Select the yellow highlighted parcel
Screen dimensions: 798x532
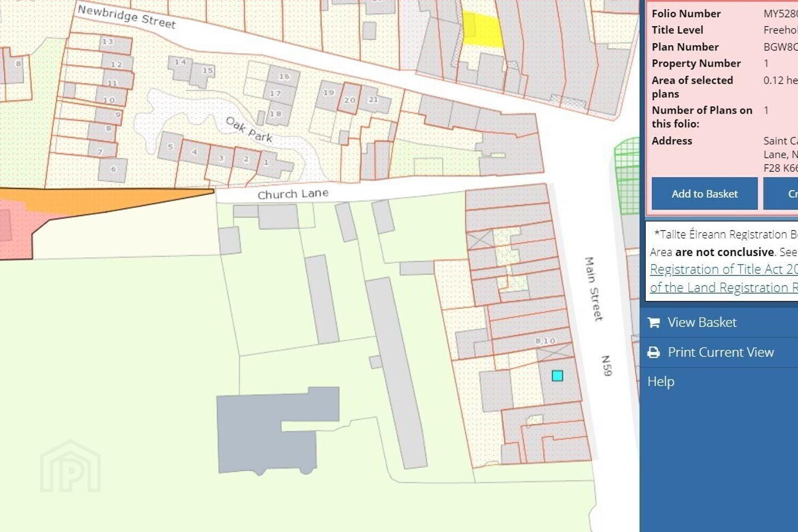pos(481,29)
